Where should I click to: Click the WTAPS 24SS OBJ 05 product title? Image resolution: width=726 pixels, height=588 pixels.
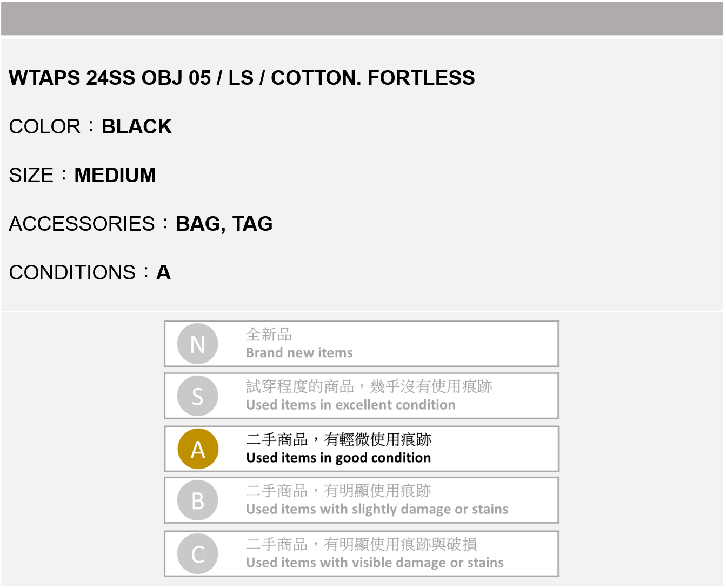click(x=242, y=78)
